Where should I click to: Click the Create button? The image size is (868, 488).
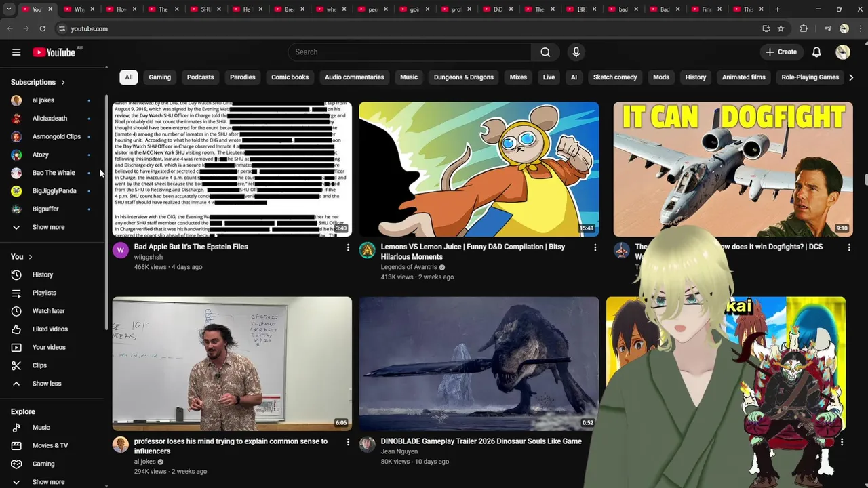click(781, 52)
